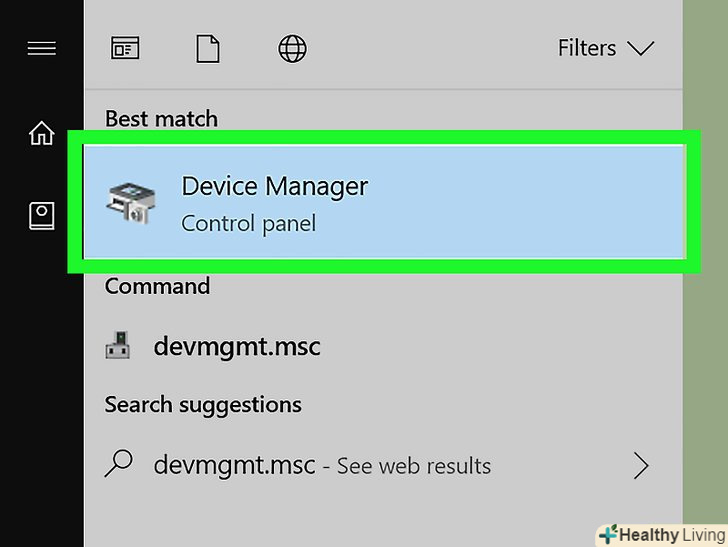Run the devmgmt.msc command result
This screenshot has height=547, width=728.
click(236, 347)
